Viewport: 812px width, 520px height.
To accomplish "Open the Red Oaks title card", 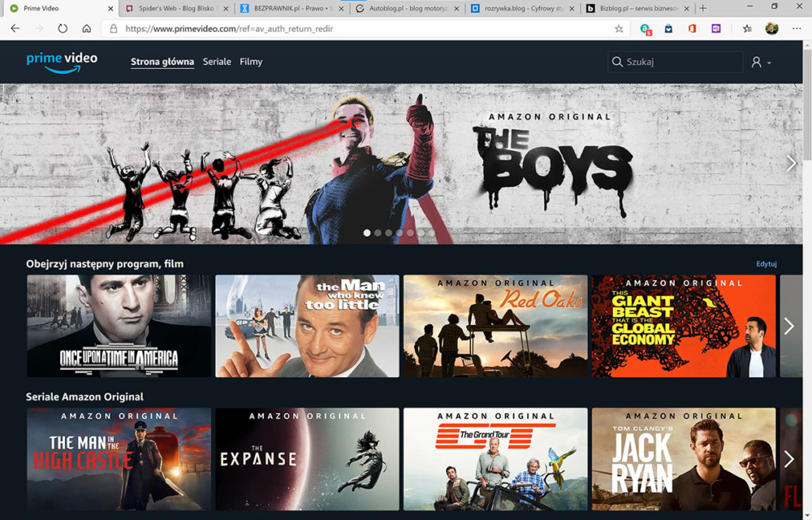I will tap(495, 326).
